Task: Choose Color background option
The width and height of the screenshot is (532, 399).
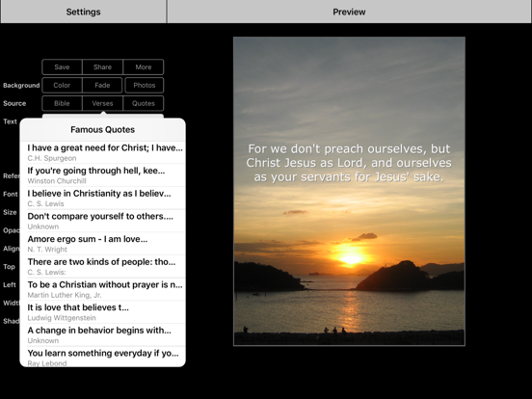Action: click(x=62, y=85)
